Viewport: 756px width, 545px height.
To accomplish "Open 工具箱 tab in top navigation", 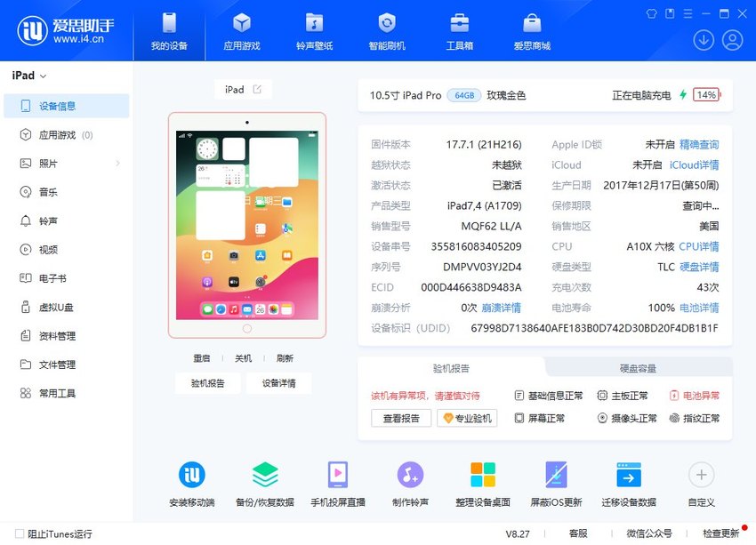I will tap(459, 31).
